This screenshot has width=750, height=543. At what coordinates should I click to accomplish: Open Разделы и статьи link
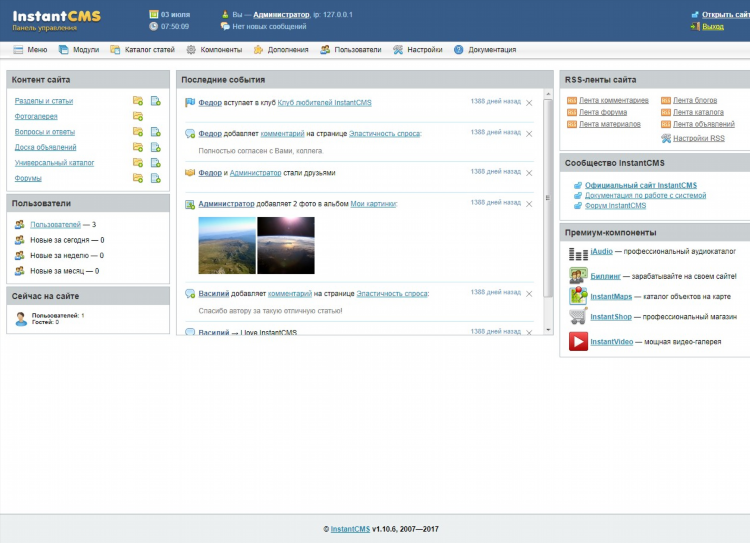click(44, 101)
